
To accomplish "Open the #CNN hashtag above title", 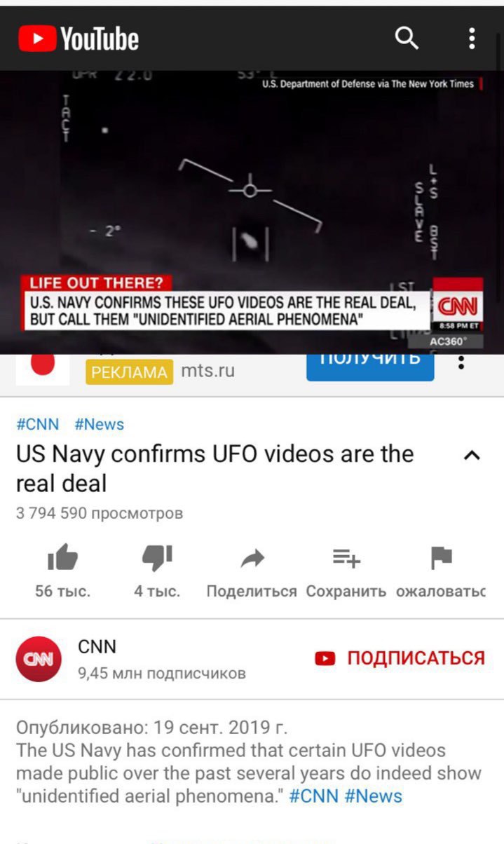I will [38, 424].
